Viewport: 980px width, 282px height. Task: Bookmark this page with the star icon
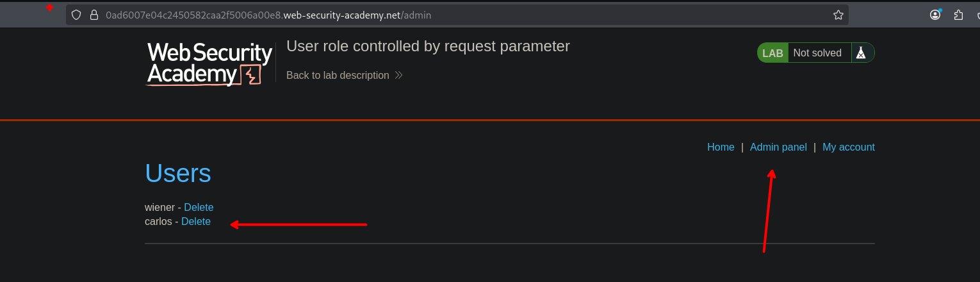[x=838, y=15]
